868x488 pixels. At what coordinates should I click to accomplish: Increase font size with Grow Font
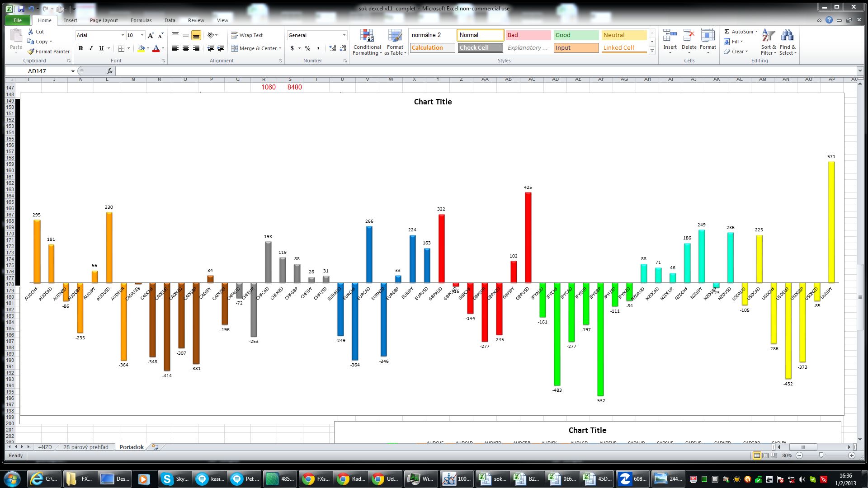point(151,35)
